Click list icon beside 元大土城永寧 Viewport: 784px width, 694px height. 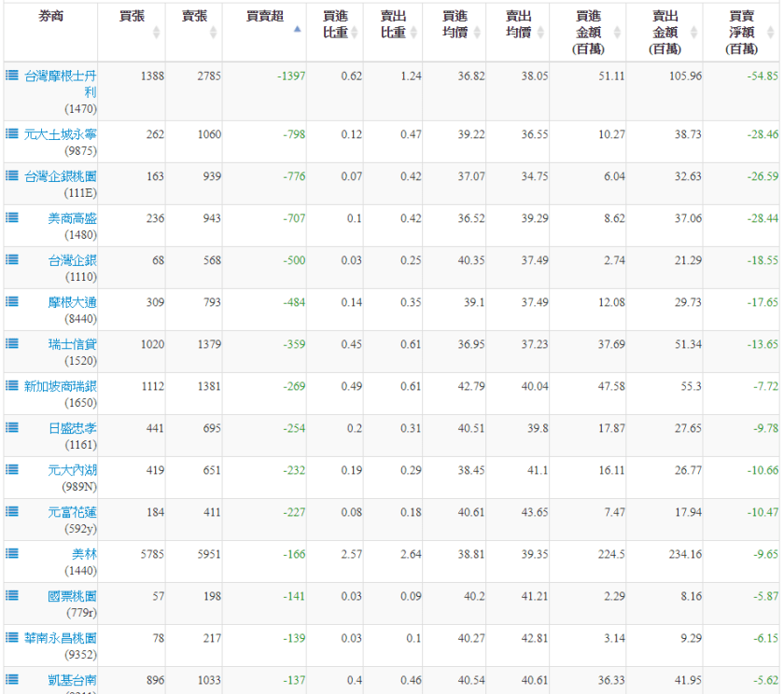click(x=12, y=133)
